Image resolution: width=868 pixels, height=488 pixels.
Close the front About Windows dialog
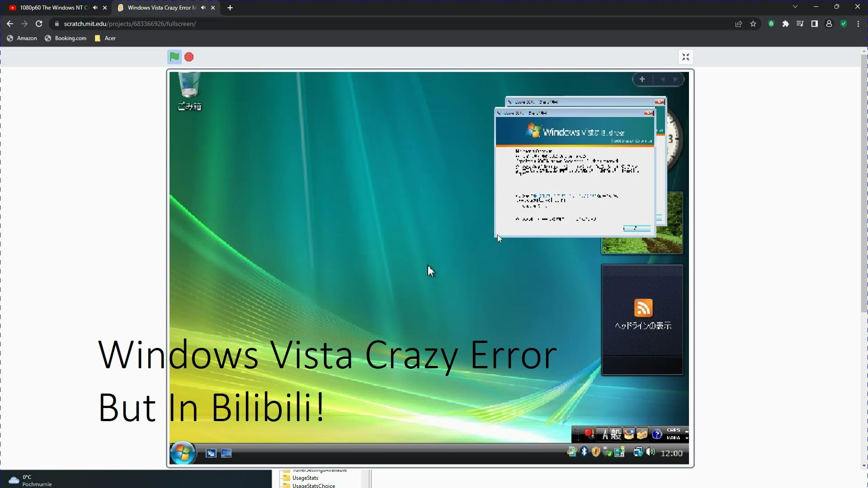tap(649, 113)
